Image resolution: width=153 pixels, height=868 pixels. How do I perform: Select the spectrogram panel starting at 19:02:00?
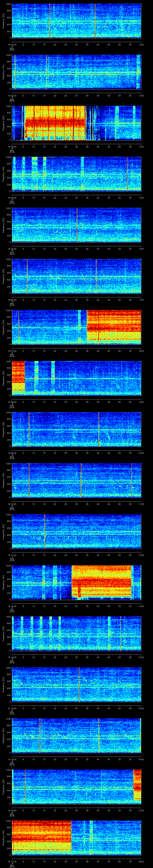77,72
